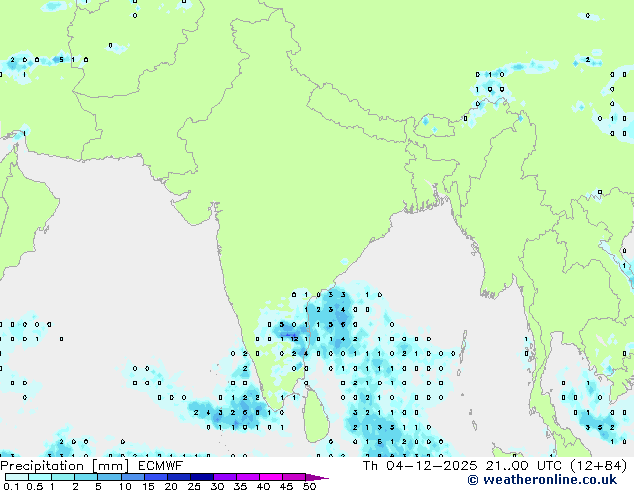The image size is (634, 490).
Task: Click the 0.5–1 mm legend color box
Action: (40, 477)
